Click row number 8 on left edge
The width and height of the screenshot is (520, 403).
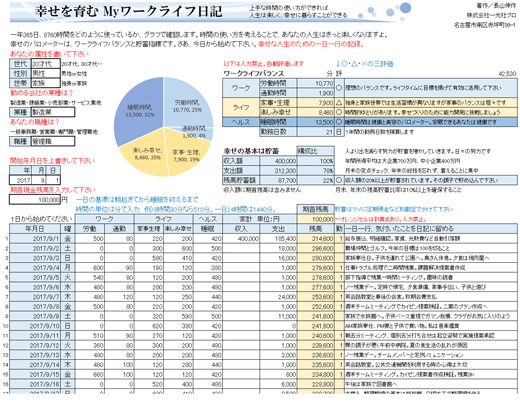[6, 307]
